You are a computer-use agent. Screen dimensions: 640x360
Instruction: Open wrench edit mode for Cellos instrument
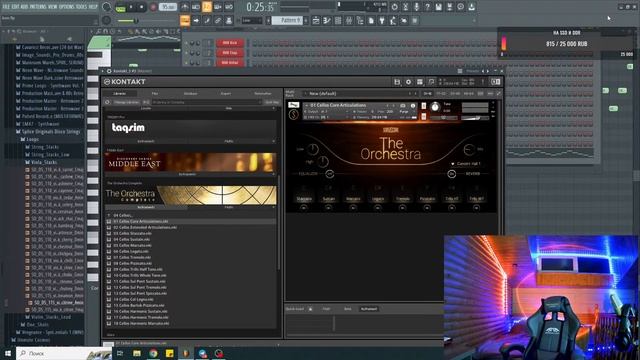pos(293,105)
